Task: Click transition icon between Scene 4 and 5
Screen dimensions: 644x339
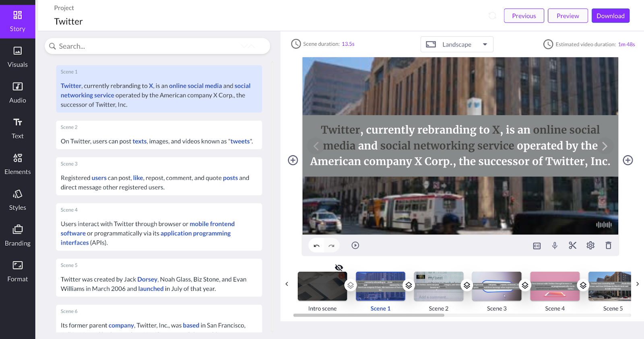Action: coord(583,285)
